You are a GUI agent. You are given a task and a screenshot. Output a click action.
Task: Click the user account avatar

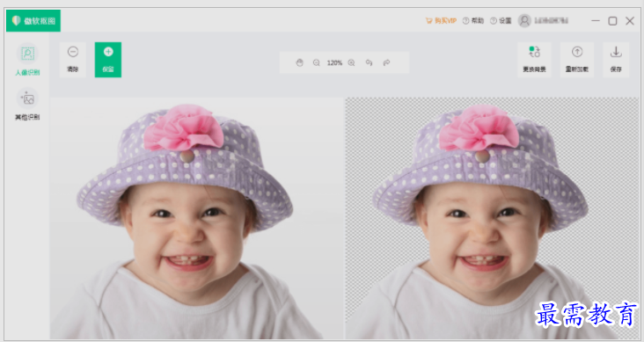(x=524, y=20)
